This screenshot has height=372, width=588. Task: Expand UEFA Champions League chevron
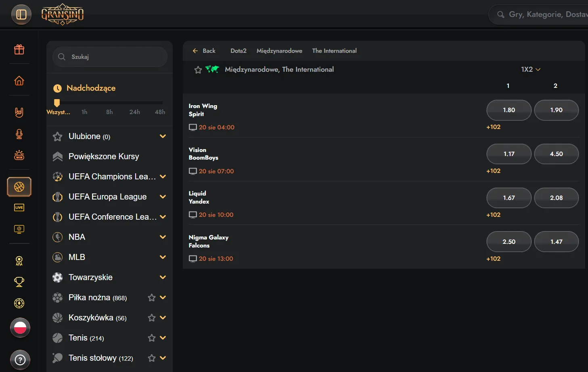[163, 177]
